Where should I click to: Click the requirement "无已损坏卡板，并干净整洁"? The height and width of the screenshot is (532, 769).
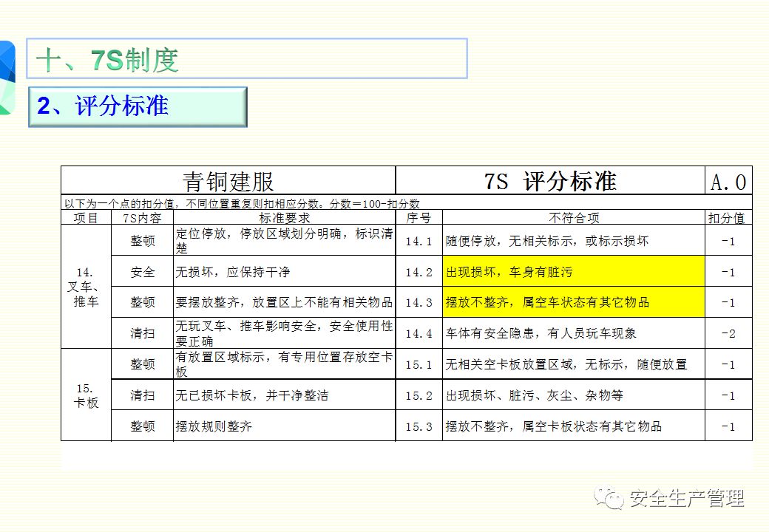coord(285,395)
